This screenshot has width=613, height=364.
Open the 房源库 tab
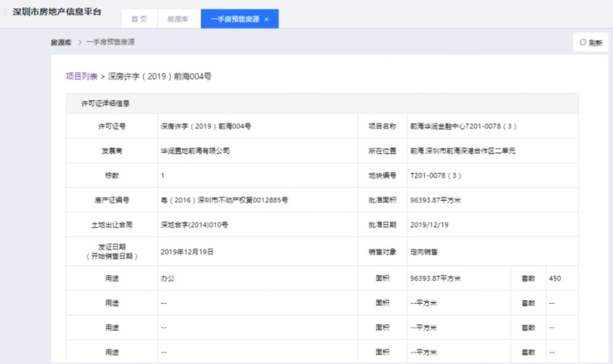179,19
